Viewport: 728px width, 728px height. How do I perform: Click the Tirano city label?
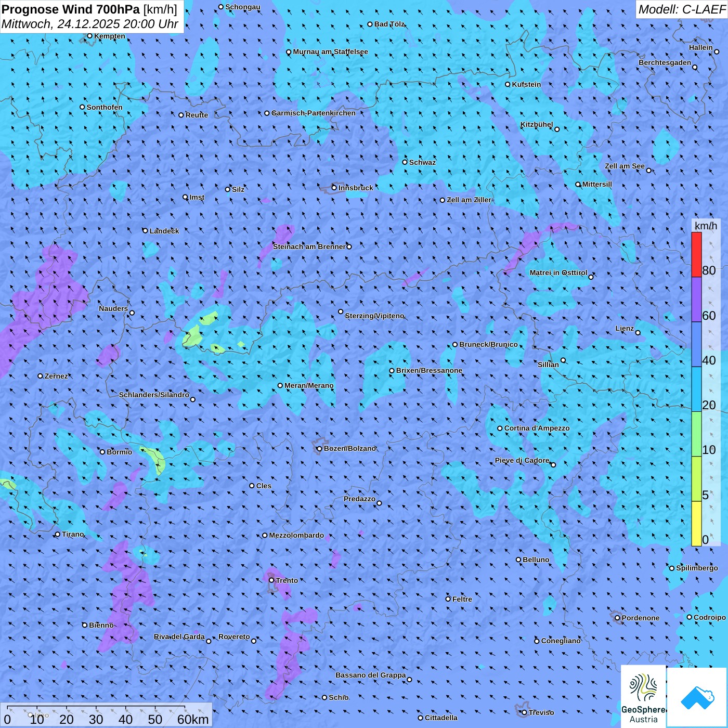pos(73,534)
